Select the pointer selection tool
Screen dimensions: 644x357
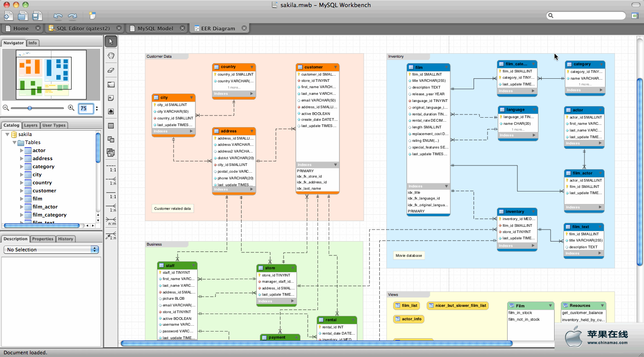click(111, 42)
